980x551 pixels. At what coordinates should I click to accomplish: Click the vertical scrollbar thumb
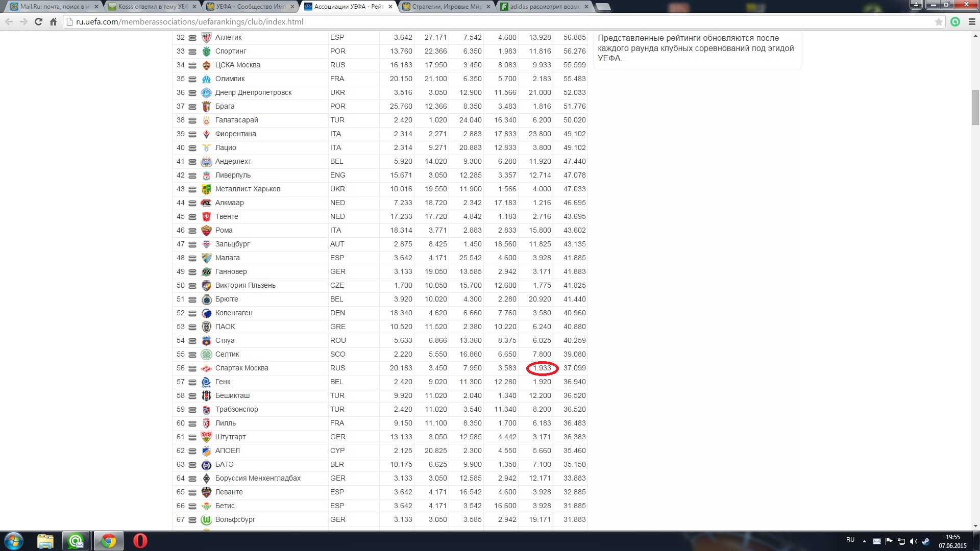(x=975, y=107)
